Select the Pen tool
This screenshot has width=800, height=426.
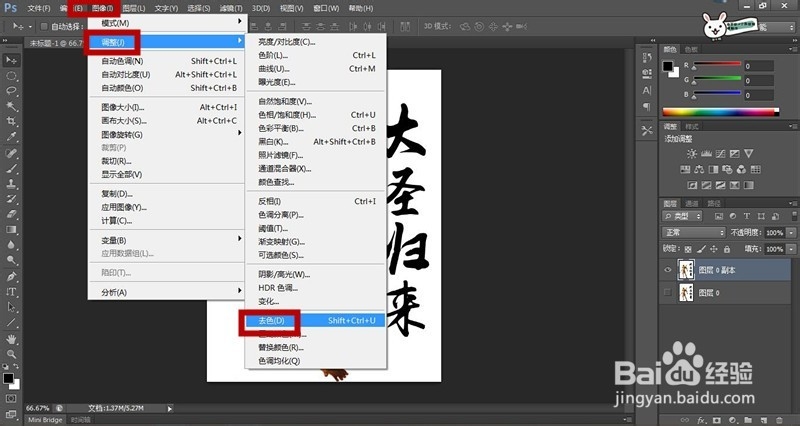click(11, 277)
